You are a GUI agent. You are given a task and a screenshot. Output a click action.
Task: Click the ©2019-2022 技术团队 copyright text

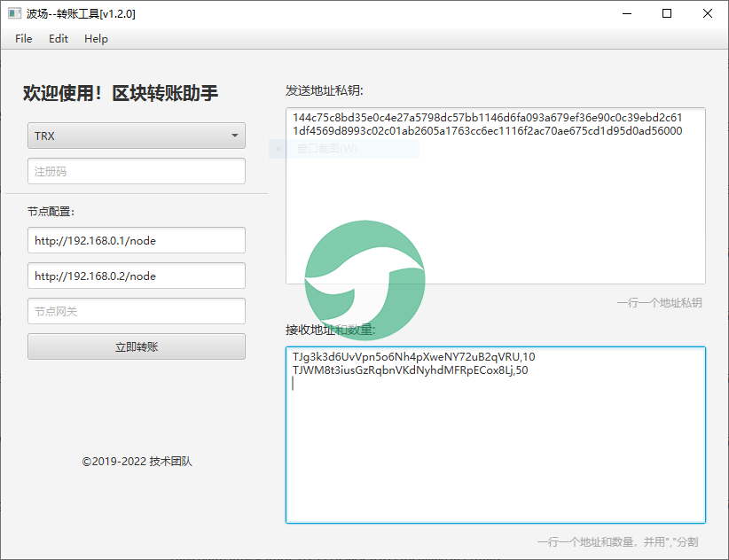137,461
